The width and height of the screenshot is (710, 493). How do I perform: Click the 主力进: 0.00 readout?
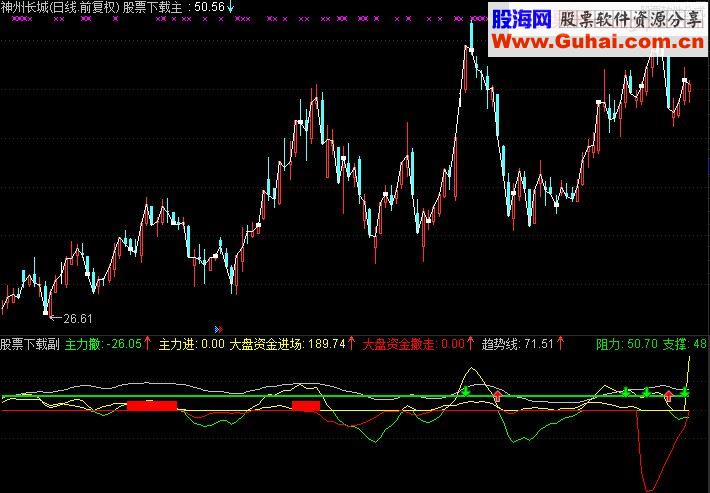tap(192, 344)
